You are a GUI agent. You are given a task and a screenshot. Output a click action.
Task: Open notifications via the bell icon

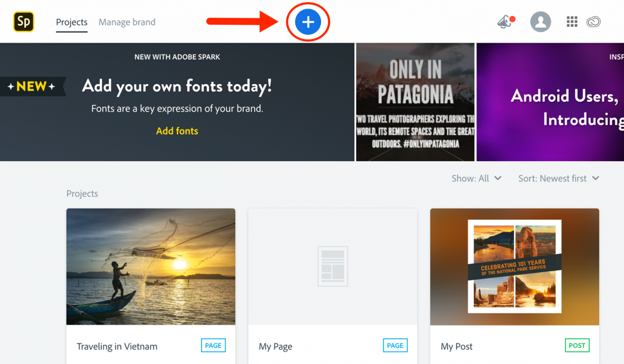coord(504,22)
